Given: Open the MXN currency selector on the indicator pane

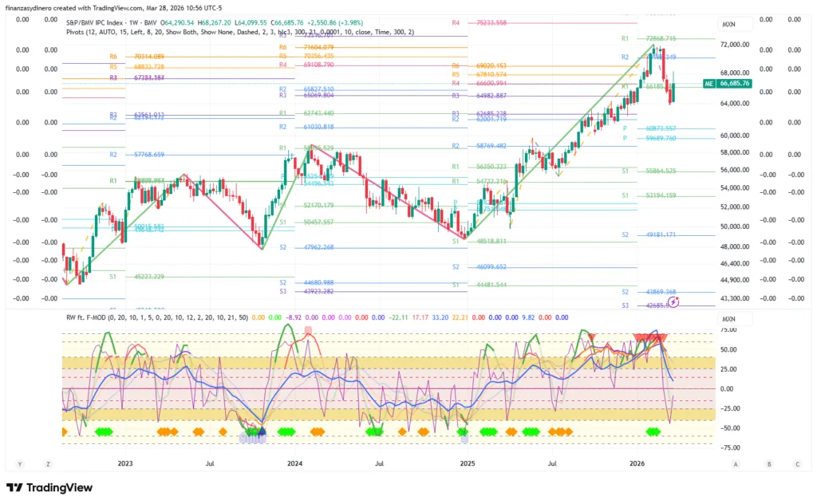Looking at the screenshot, I should pyautogui.click(x=728, y=319).
